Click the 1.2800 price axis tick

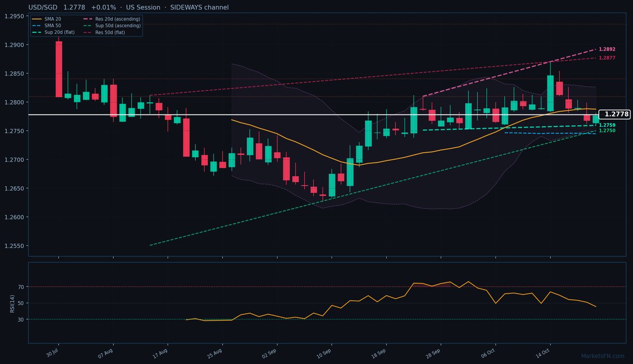(14, 102)
